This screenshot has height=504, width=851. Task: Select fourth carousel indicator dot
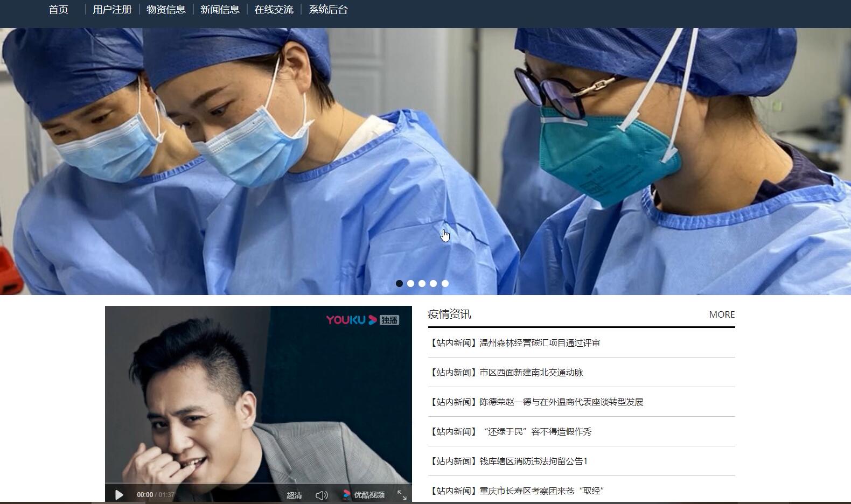433,283
